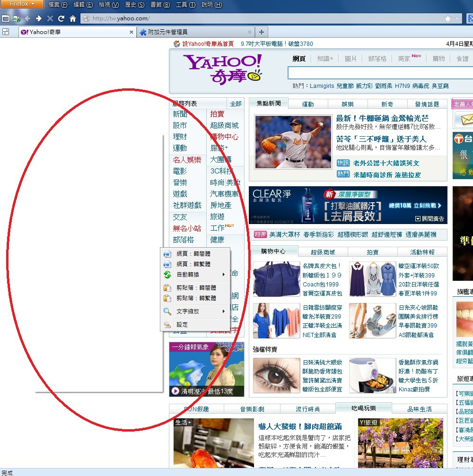Click the hot search term Lamigirls
This screenshot has height=476, width=473.
tap(322, 86)
